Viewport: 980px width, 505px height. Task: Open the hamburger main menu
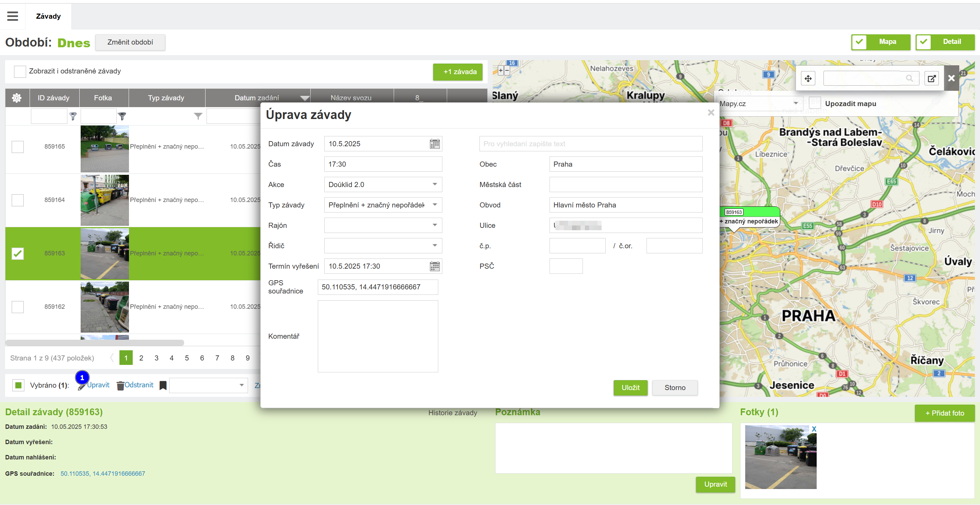(13, 16)
